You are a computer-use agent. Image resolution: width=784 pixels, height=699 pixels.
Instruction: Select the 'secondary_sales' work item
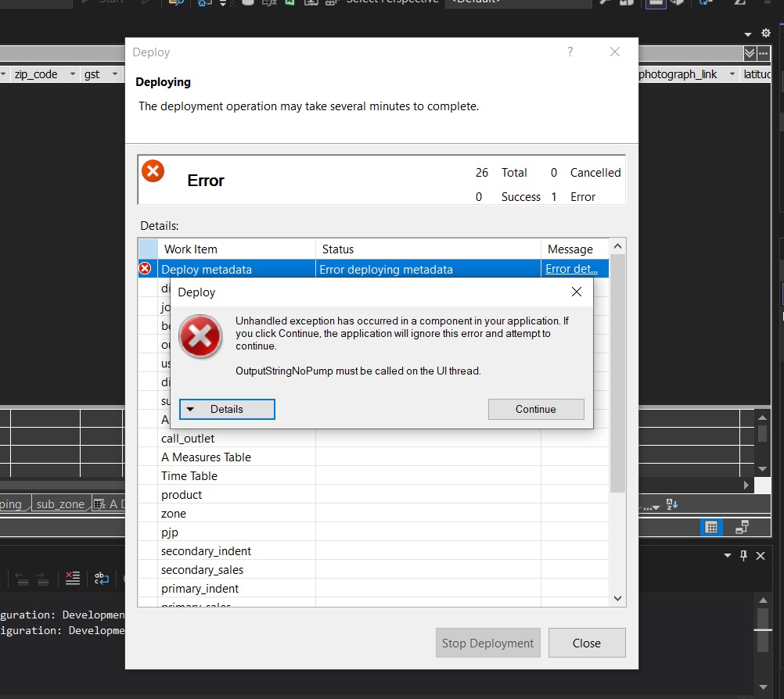click(x=373, y=569)
